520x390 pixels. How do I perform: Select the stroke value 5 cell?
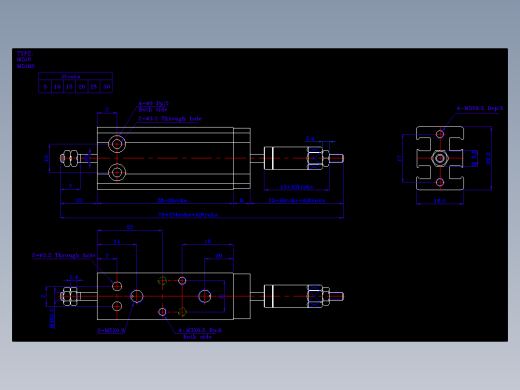point(45,87)
